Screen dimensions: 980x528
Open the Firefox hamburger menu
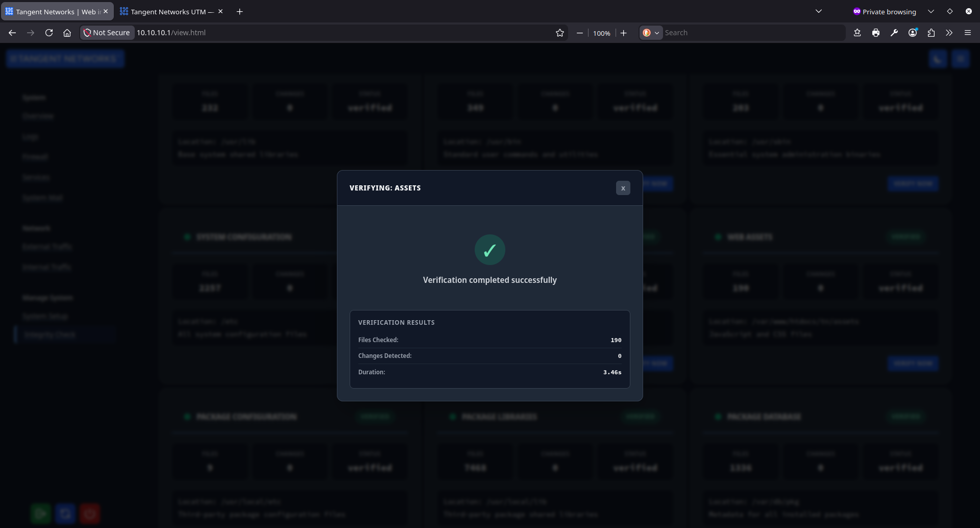(x=968, y=32)
